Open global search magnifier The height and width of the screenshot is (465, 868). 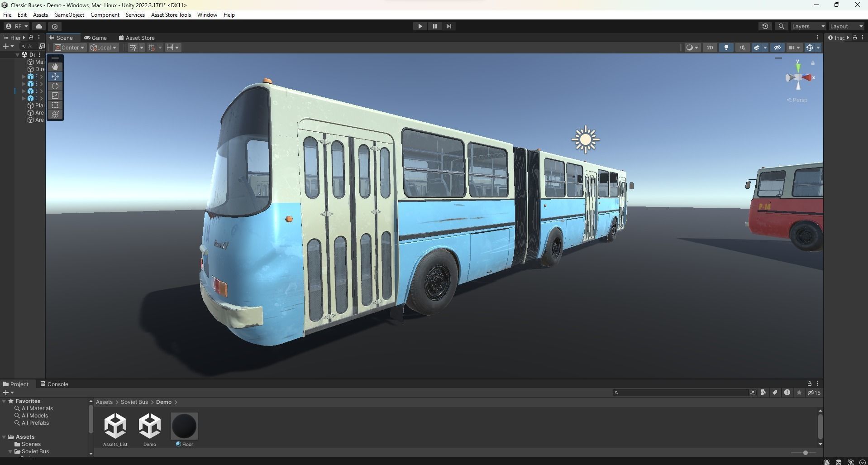coord(781,26)
